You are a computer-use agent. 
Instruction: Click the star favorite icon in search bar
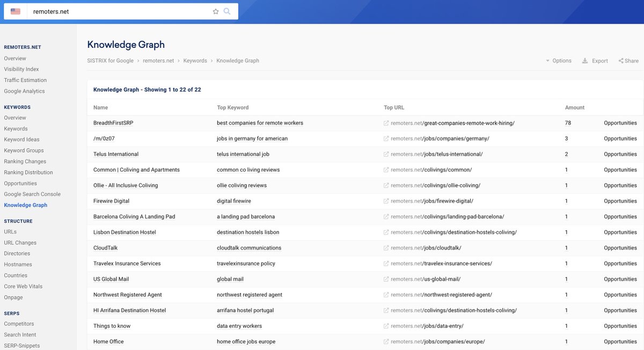[x=216, y=11]
